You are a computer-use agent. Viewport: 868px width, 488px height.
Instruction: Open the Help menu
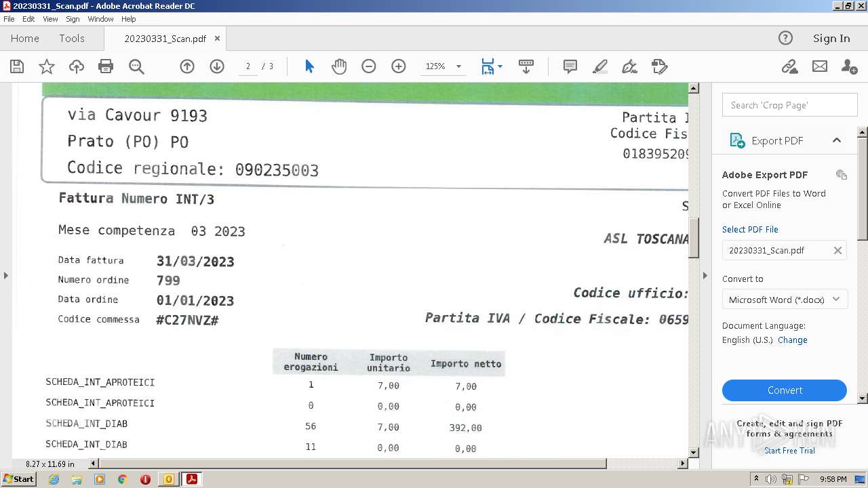coord(129,19)
